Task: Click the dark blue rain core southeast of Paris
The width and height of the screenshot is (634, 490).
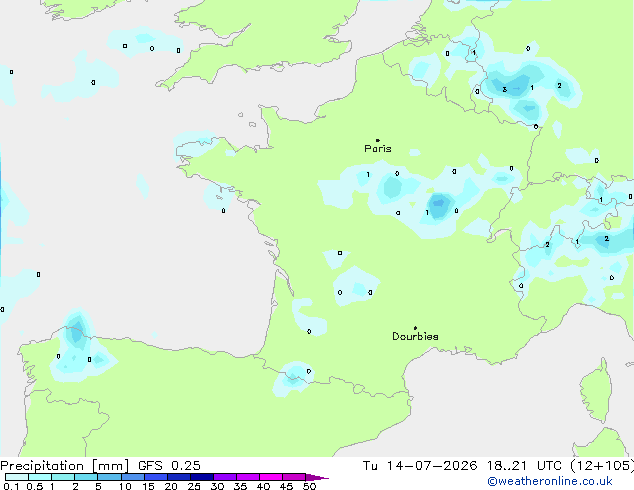Action: 438,205
